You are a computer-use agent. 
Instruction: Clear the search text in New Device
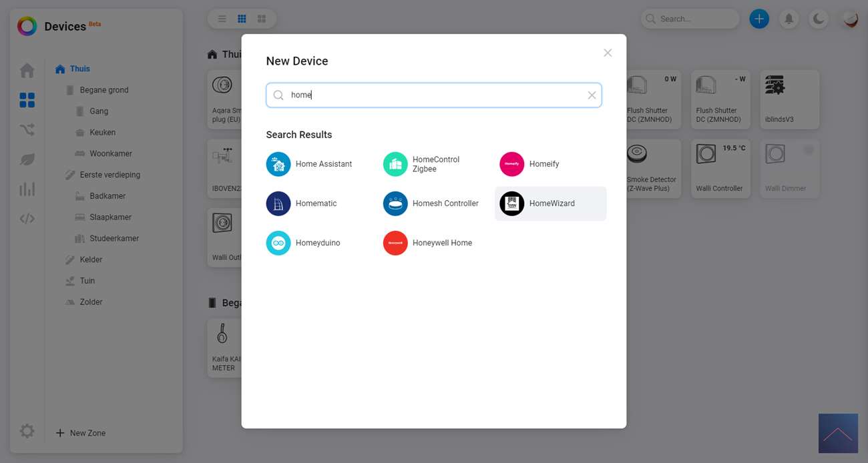(x=592, y=95)
